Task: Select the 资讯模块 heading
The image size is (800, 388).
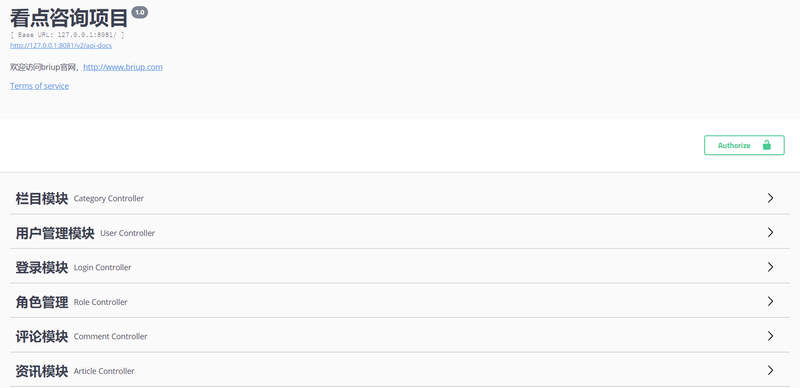Action: point(42,371)
